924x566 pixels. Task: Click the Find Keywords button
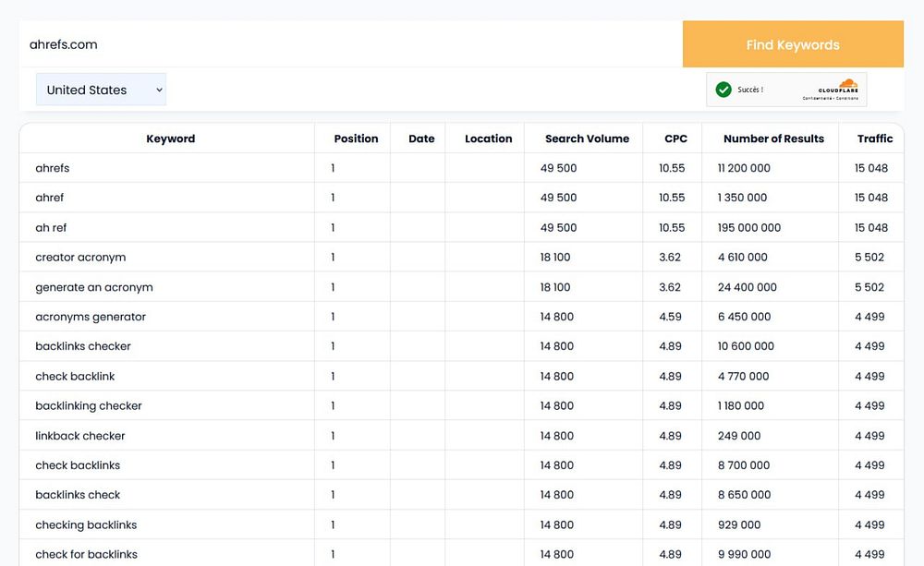pos(793,44)
